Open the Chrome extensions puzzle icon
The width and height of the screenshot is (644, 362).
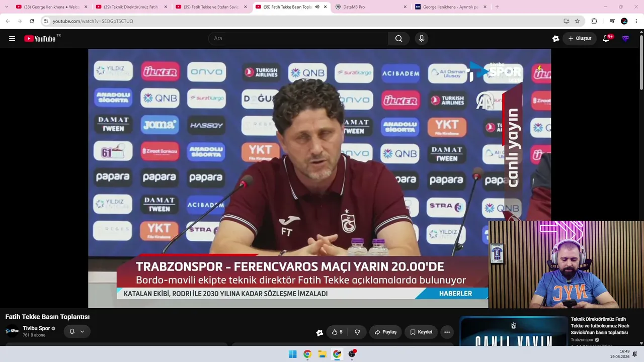(594, 21)
